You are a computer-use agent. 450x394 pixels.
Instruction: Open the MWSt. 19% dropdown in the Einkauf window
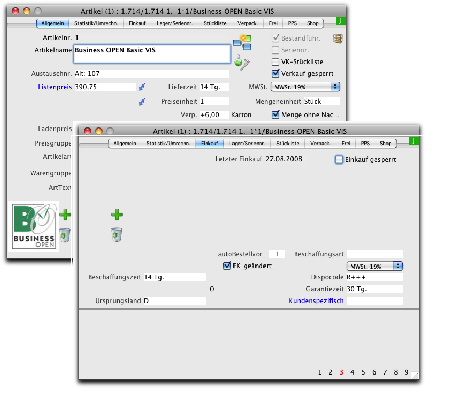[375, 266]
